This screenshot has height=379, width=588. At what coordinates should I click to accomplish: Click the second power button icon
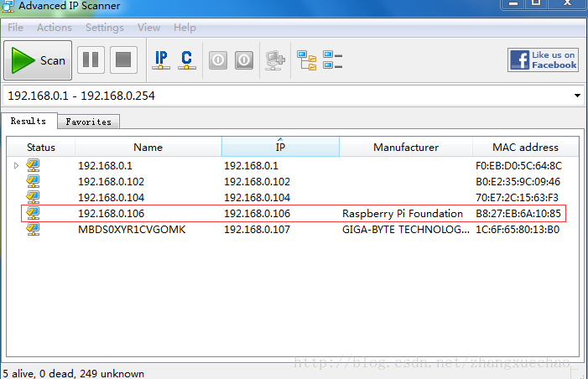[244, 60]
